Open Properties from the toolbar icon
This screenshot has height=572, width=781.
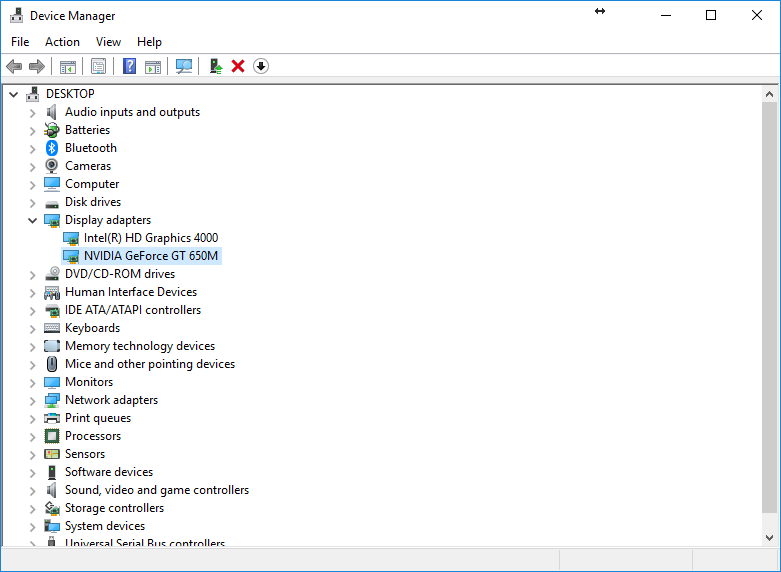[98, 66]
